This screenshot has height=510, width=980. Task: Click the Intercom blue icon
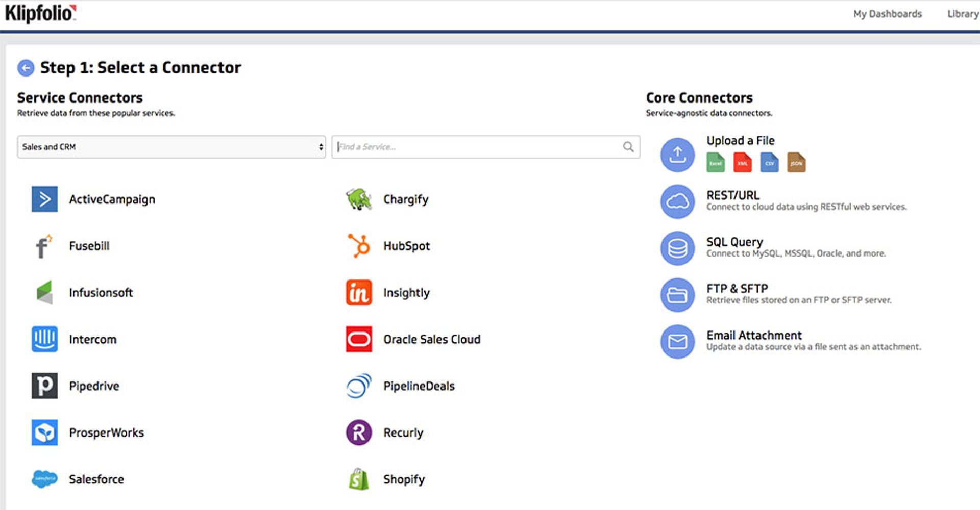[44, 339]
